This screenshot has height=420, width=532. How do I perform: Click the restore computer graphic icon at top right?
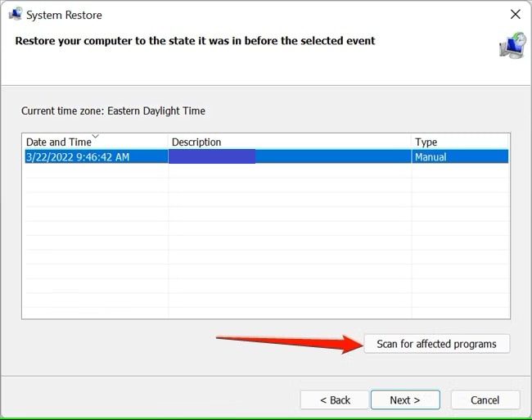tap(513, 45)
